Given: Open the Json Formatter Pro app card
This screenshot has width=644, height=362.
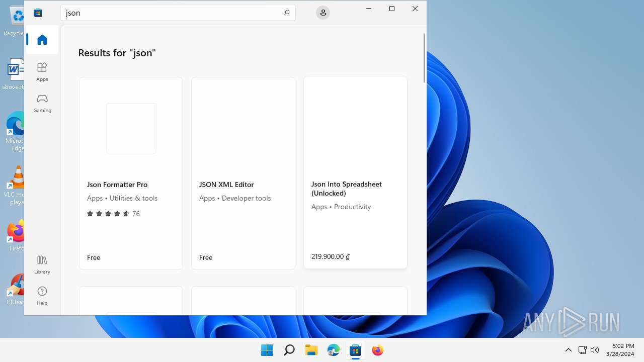Looking at the screenshot, I should (131, 173).
